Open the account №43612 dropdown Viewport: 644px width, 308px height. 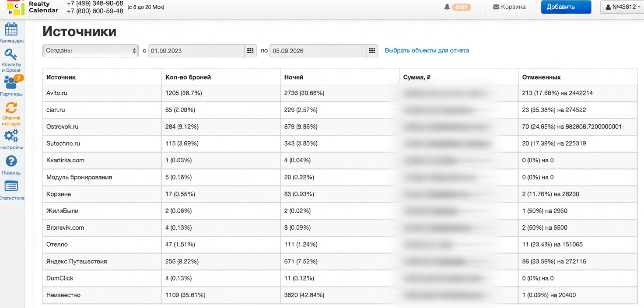[x=623, y=7]
